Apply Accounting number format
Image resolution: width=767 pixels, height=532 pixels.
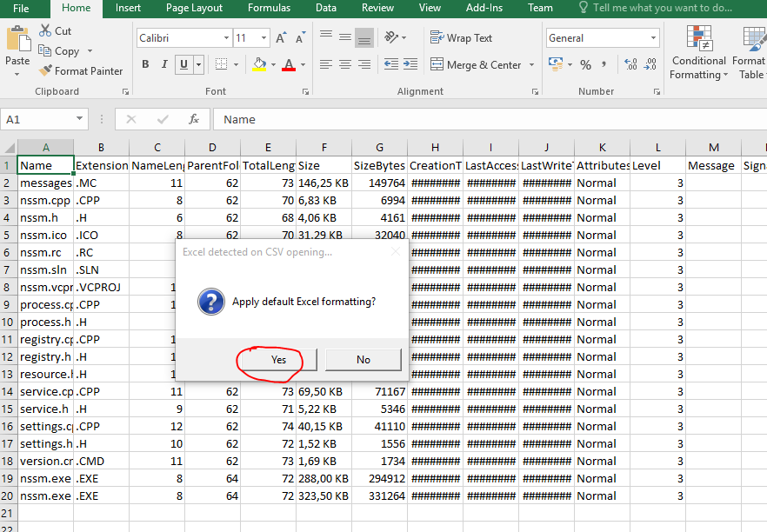(x=555, y=64)
